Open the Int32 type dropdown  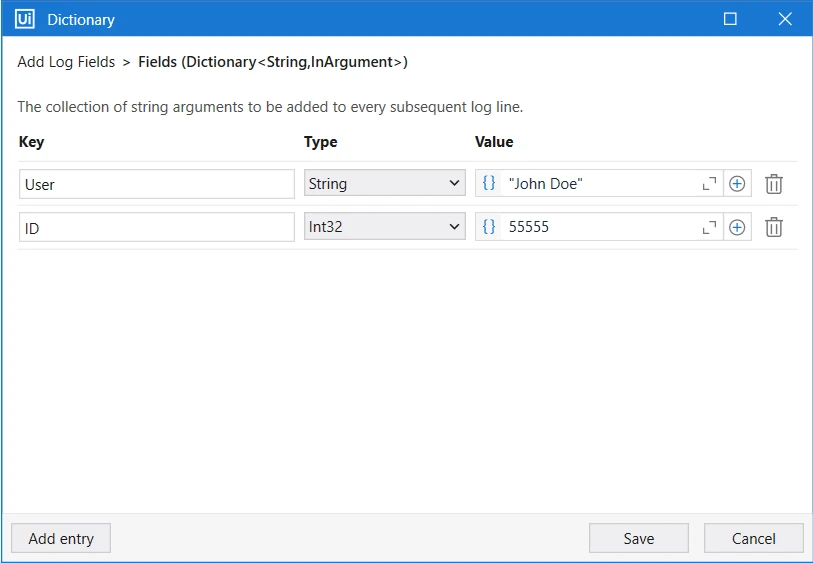point(385,227)
